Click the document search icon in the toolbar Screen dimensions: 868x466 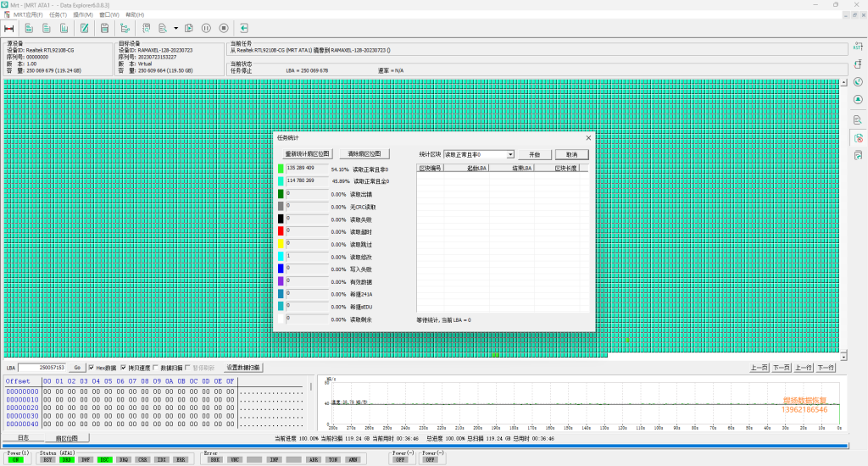(163, 28)
